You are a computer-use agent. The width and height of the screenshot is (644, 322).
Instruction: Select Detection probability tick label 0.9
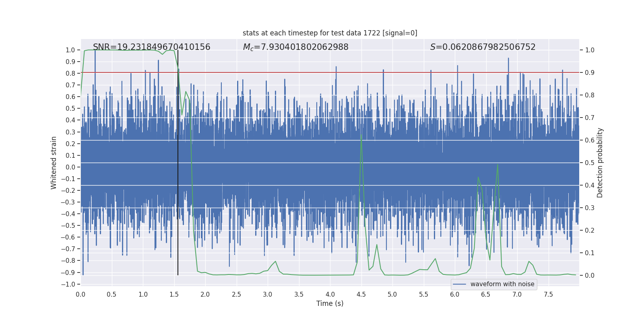(590, 72)
